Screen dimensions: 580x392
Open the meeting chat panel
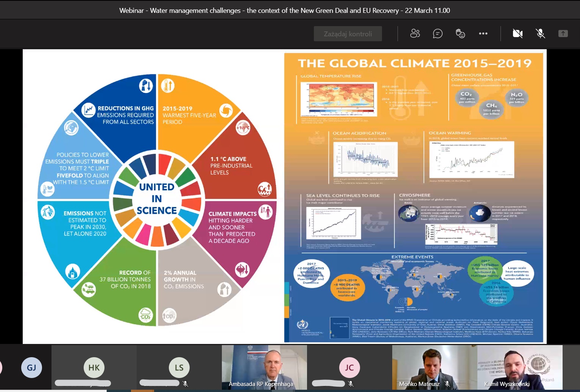pyautogui.click(x=438, y=34)
